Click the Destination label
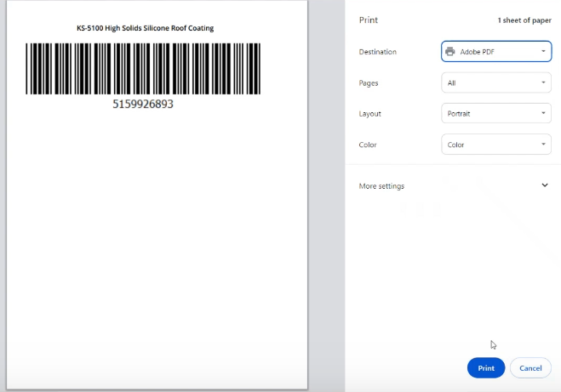Viewport: 561px width, 392px height. [377, 52]
